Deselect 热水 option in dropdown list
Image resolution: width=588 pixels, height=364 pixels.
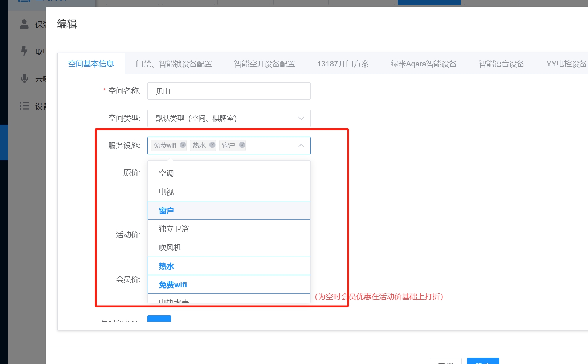click(229, 266)
